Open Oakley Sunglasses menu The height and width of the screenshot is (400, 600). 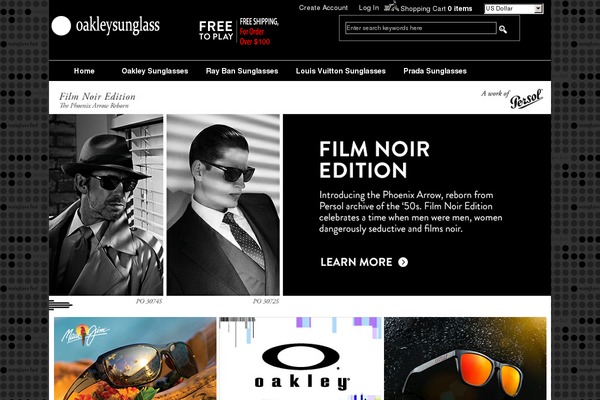coord(155,71)
